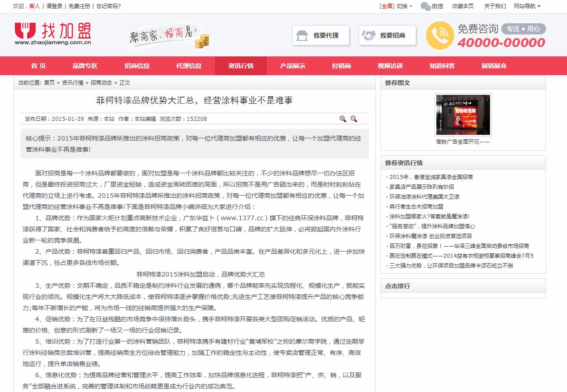Open the 经销商 nav tab
567x392 pixels.
pos(341,66)
